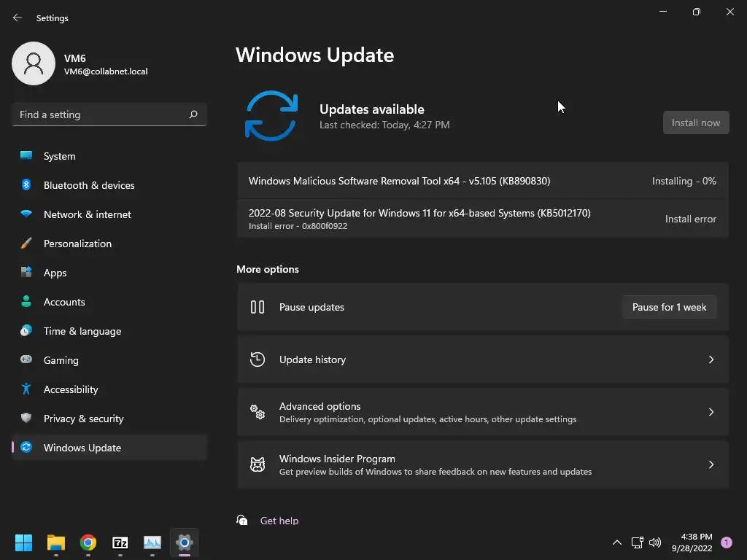Open the Get help link
Image resolution: width=747 pixels, height=560 pixels.
coord(279,521)
